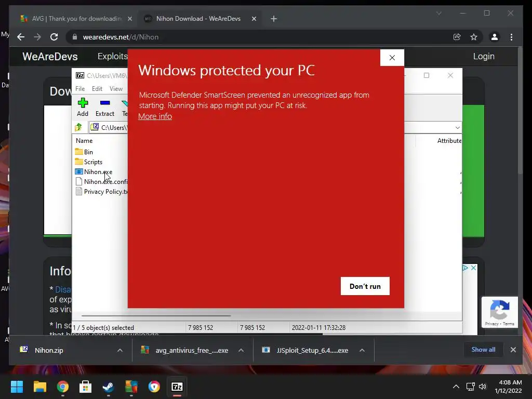This screenshot has width=532, height=399.
Task: Open the Exploits nav item
Action: coord(112,56)
